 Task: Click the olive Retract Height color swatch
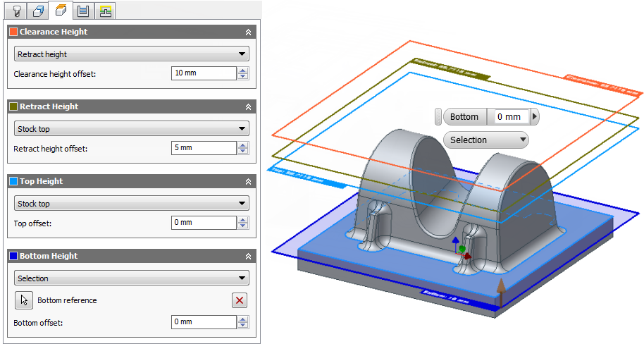(13, 106)
